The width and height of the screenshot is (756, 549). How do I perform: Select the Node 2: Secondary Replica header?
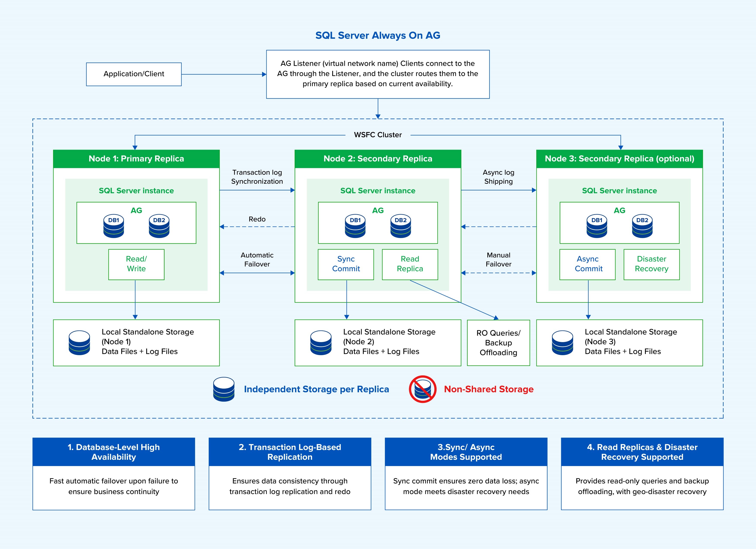378,159
